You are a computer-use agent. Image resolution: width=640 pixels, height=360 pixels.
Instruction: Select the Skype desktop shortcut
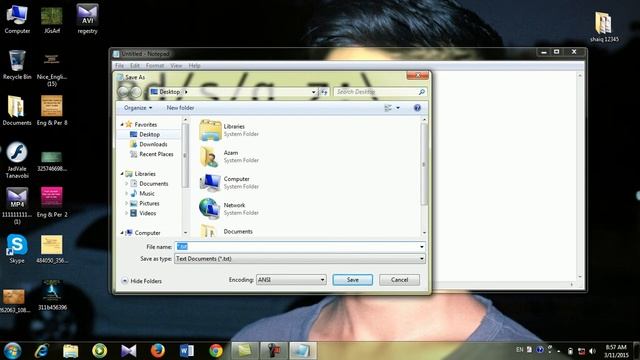click(17, 248)
